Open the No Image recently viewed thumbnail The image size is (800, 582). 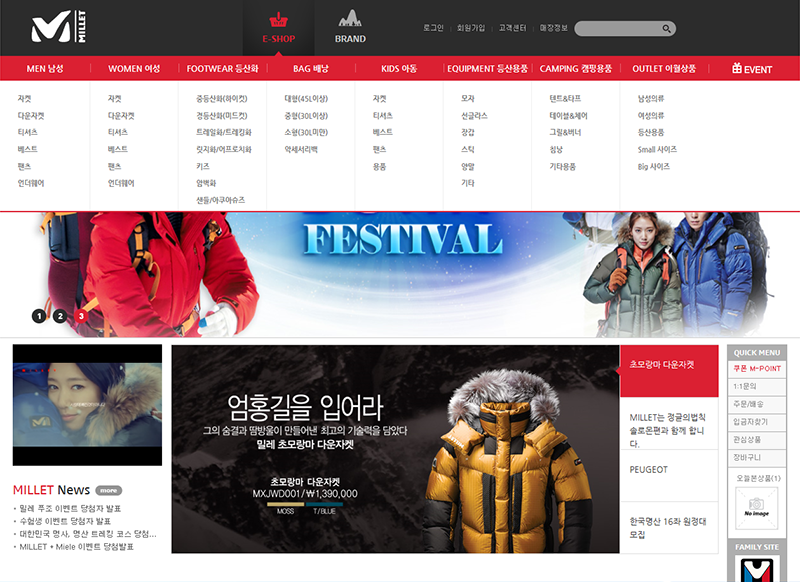point(757,508)
